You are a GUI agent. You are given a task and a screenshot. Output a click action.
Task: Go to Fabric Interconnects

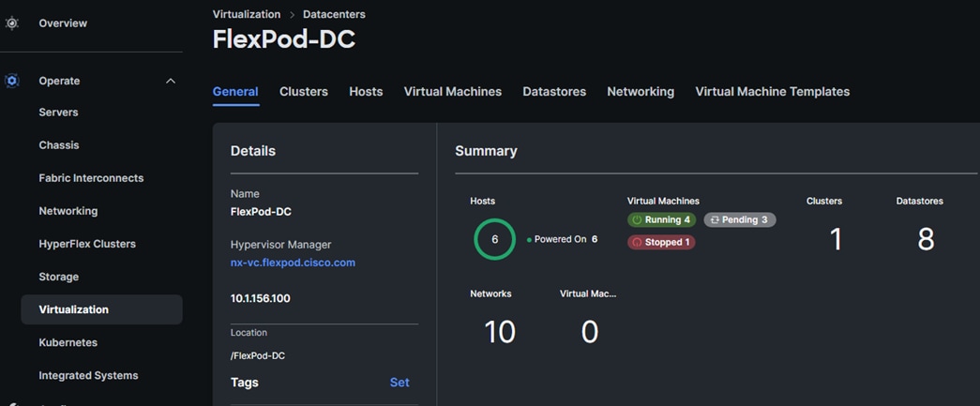coord(91,178)
